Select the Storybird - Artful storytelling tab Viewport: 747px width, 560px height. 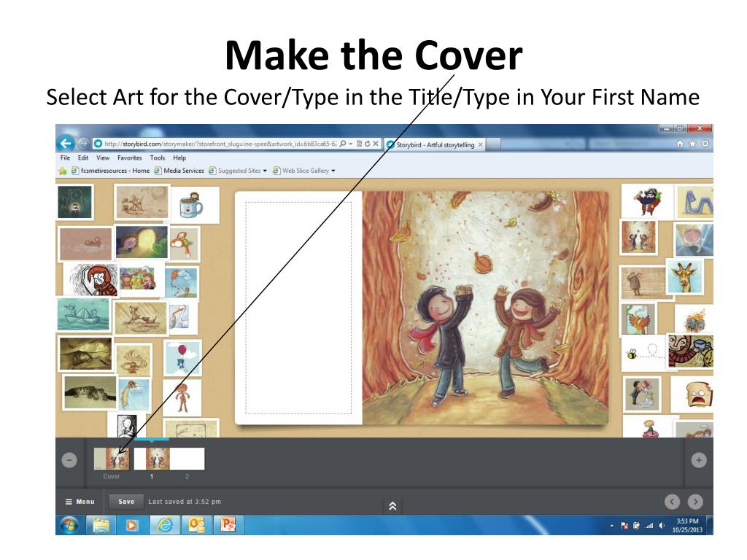435,144
